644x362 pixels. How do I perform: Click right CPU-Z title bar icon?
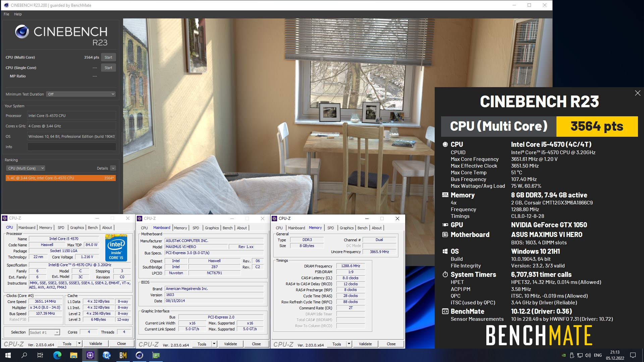275,219
